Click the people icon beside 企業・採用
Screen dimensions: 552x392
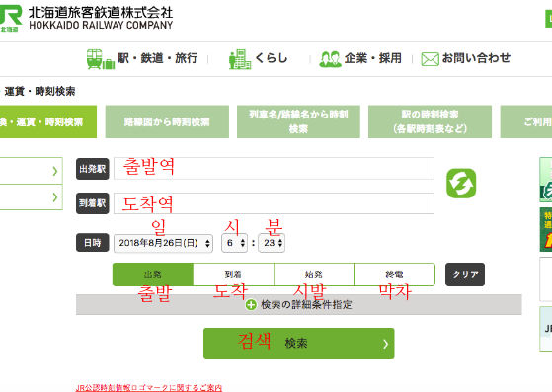330,59
